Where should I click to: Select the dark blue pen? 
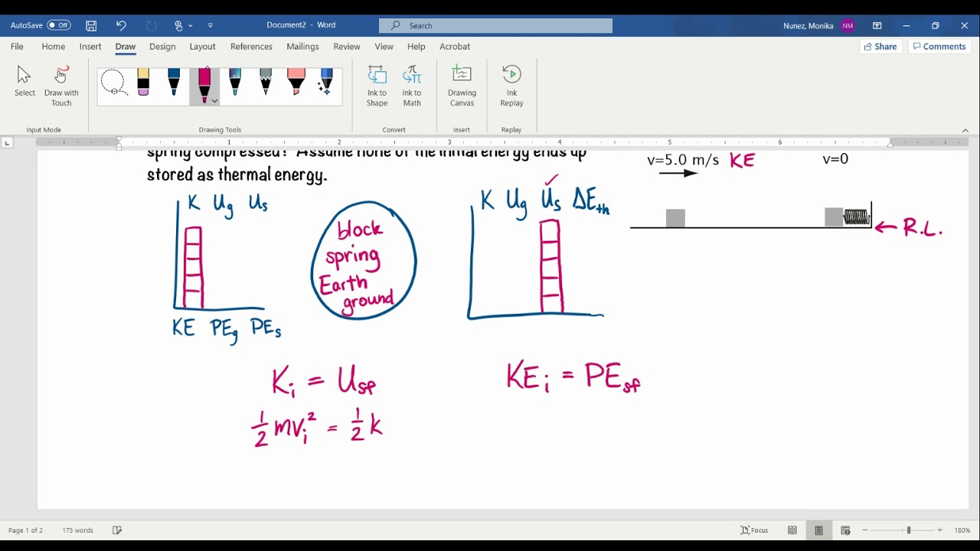(174, 82)
